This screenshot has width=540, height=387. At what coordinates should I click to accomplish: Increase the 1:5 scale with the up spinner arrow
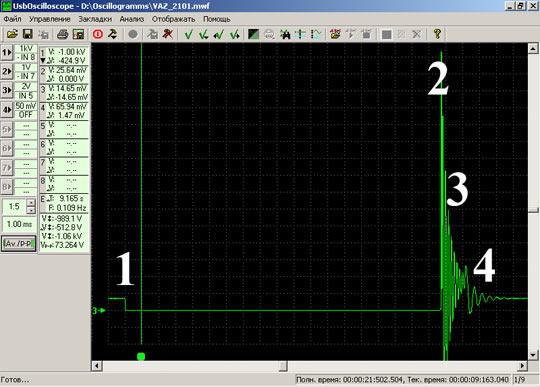tap(31, 203)
